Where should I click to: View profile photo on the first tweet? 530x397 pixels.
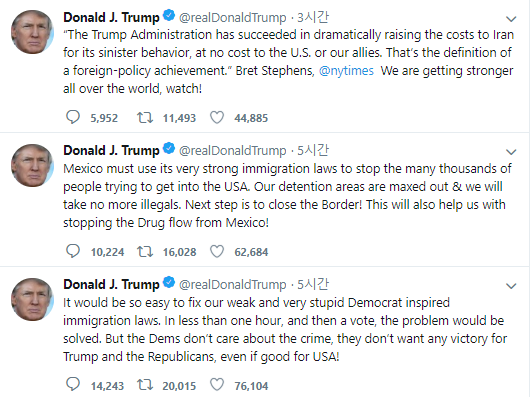(x=32, y=32)
